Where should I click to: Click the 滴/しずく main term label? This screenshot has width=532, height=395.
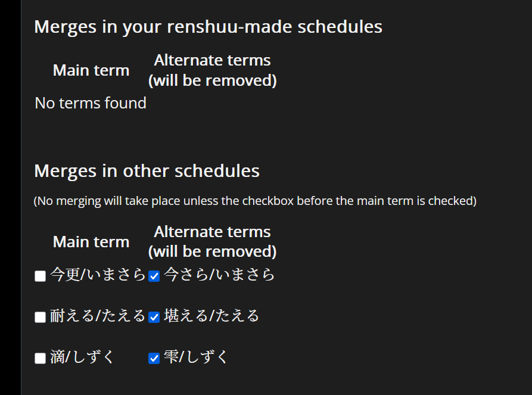click(x=82, y=357)
